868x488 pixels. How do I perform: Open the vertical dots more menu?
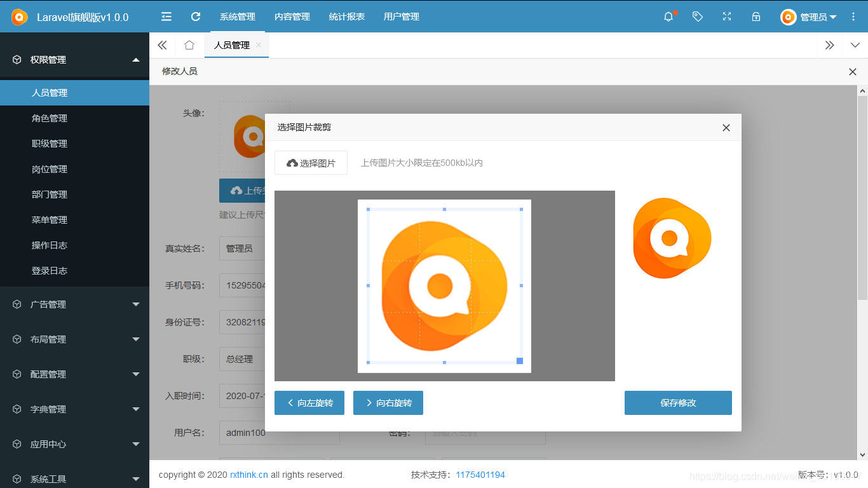(853, 17)
